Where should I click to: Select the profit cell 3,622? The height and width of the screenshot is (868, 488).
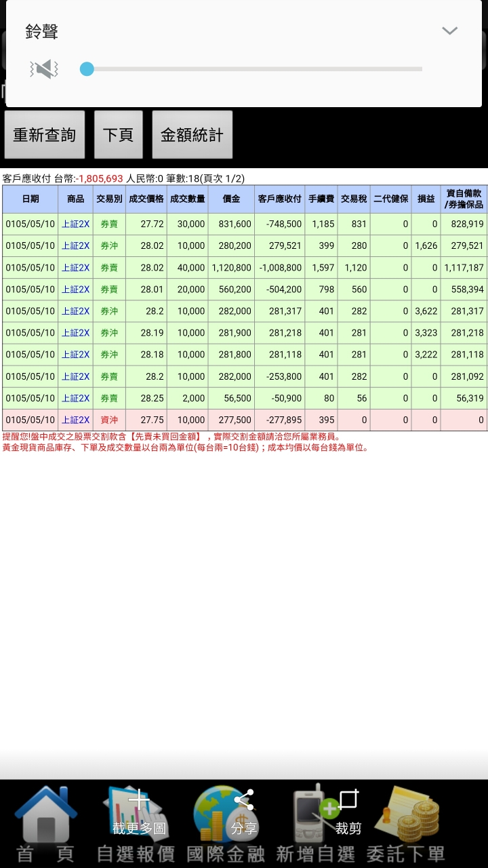[426, 311]
